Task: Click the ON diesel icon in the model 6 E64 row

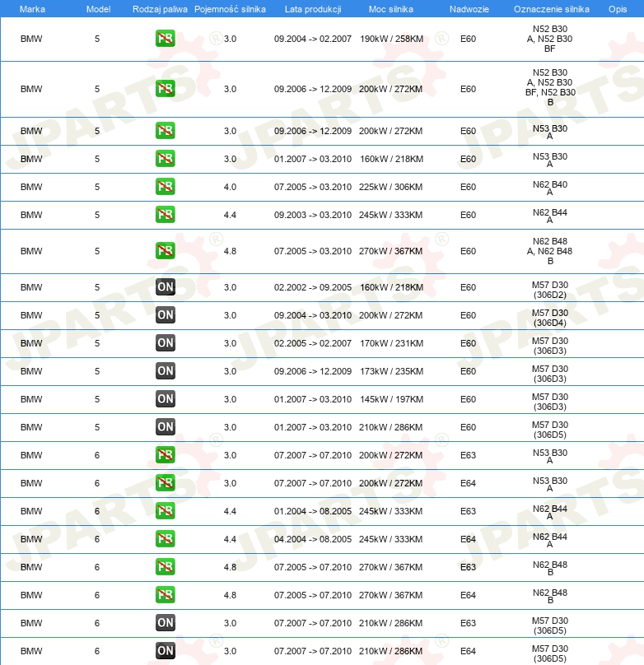Action: [x=165, y=651]
